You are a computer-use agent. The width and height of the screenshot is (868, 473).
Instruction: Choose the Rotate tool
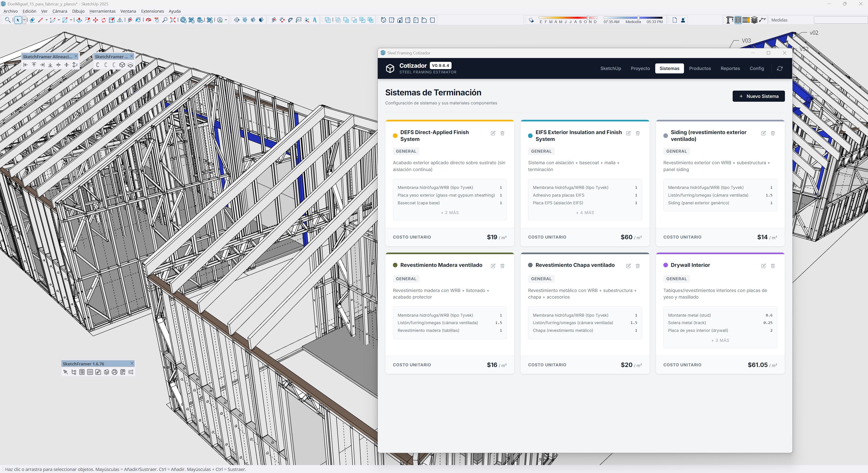pos(103,20)
